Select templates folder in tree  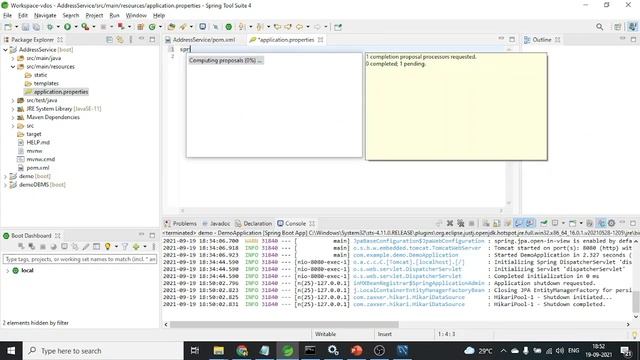click(46, 83)
